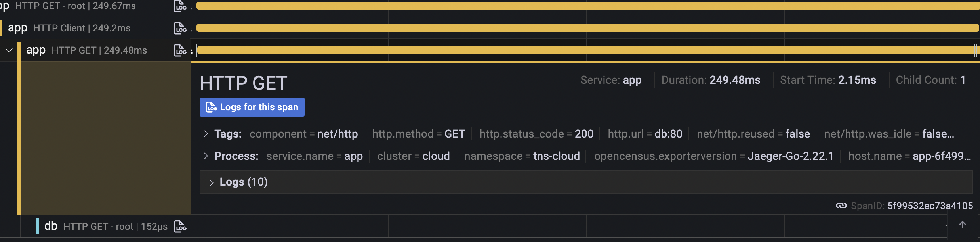Click the Logs for this span button
Screen dimensions: 980x242
click(252, 107)
